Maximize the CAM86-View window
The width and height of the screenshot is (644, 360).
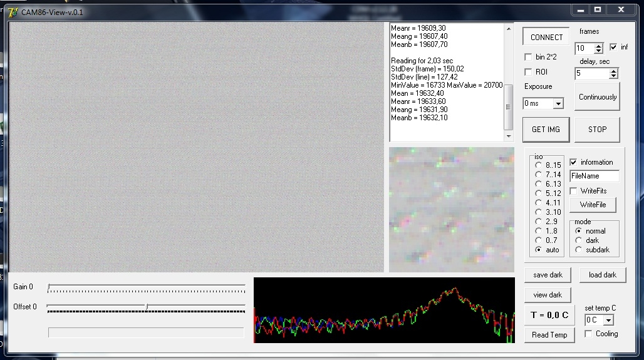[x=598, y=10]
